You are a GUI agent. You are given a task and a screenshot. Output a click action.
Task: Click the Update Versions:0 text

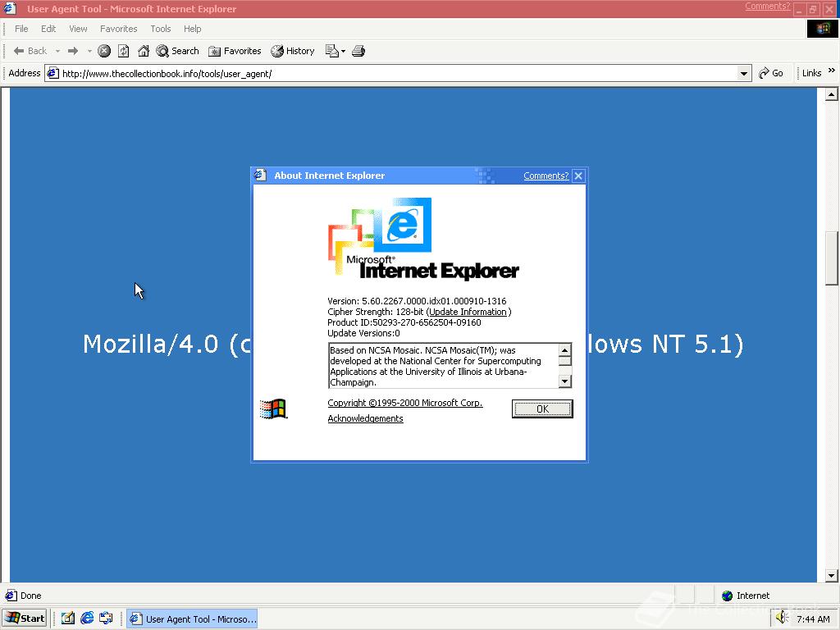[x=363, y=333]
